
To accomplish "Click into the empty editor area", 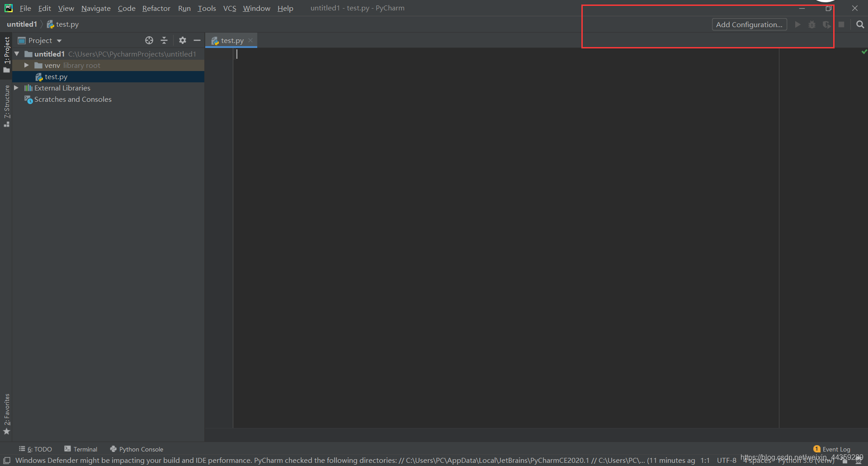I will [505, 238].
